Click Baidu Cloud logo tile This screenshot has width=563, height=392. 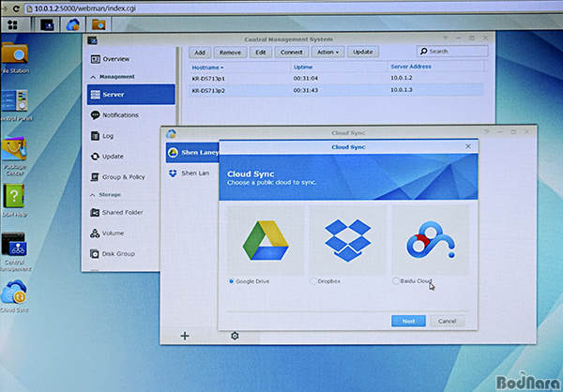430,240
